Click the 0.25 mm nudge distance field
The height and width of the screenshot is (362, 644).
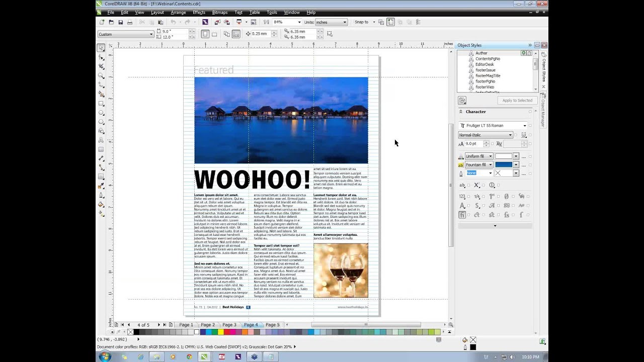coord(261,34)
